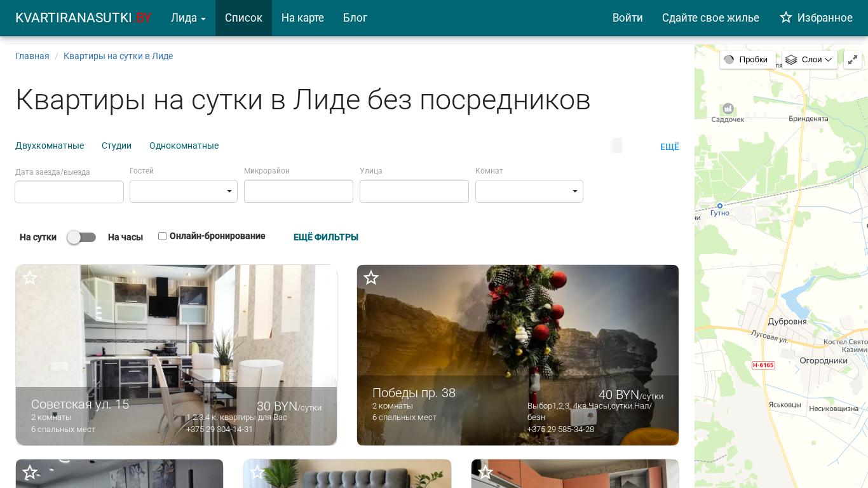Enable Онлайн-бронирование checkbox

[162, 236]
